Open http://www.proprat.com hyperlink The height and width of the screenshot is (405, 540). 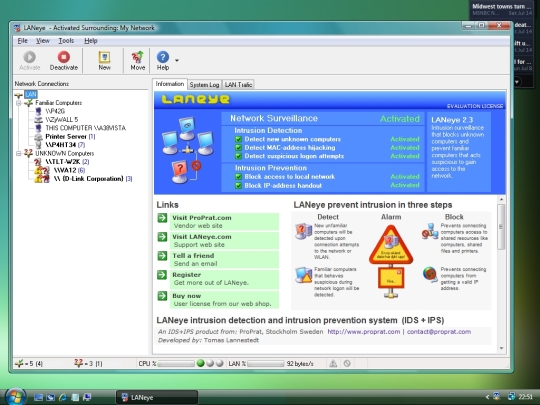364,331
